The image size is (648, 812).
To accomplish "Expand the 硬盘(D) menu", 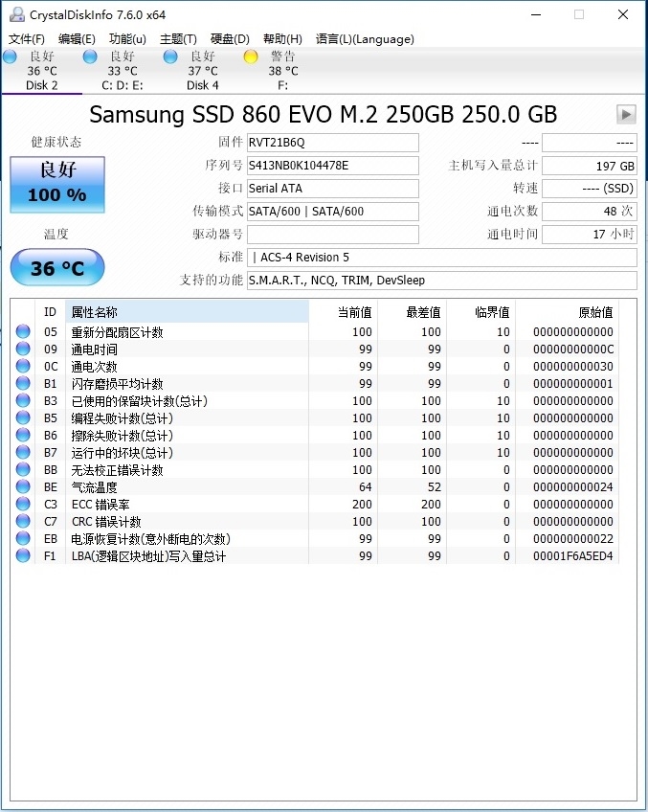I will click(230, 39).
